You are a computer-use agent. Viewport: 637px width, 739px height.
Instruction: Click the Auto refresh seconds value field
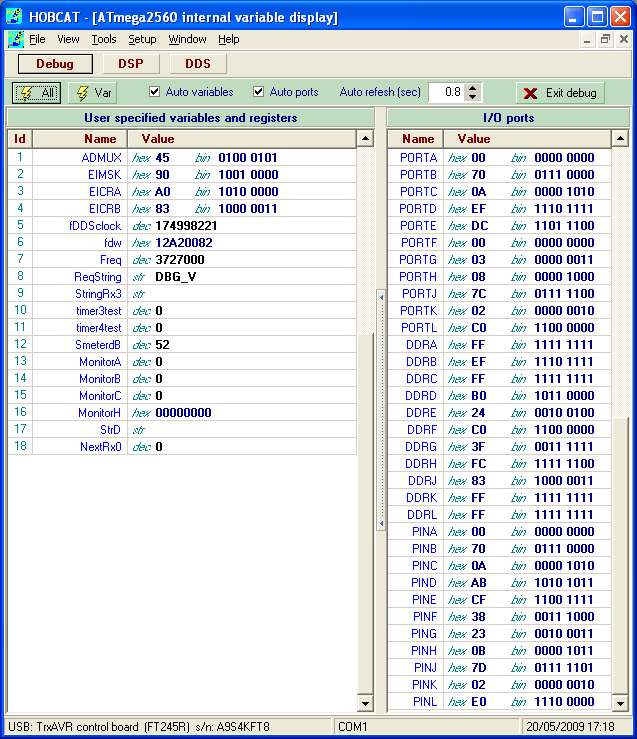click(446, 92)
